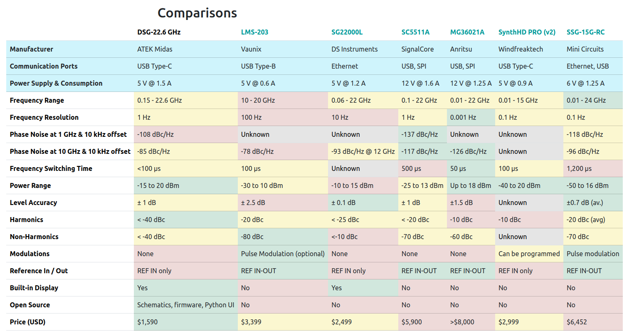Select the >$8,000 price cell

[462, 322]
